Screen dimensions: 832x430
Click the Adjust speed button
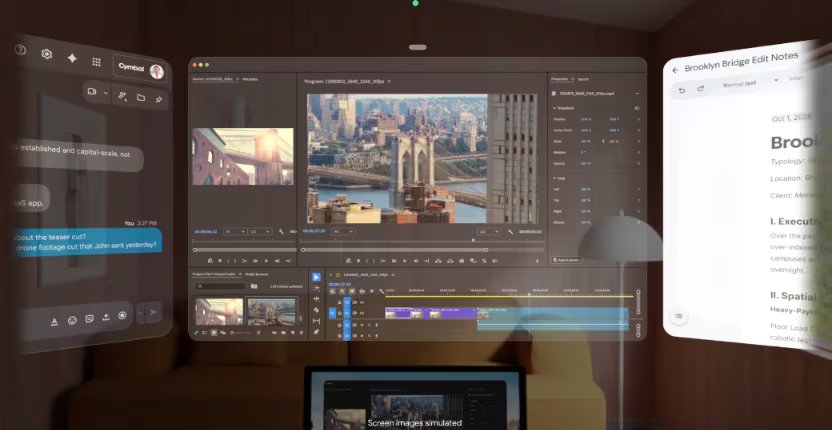[567, 260]
